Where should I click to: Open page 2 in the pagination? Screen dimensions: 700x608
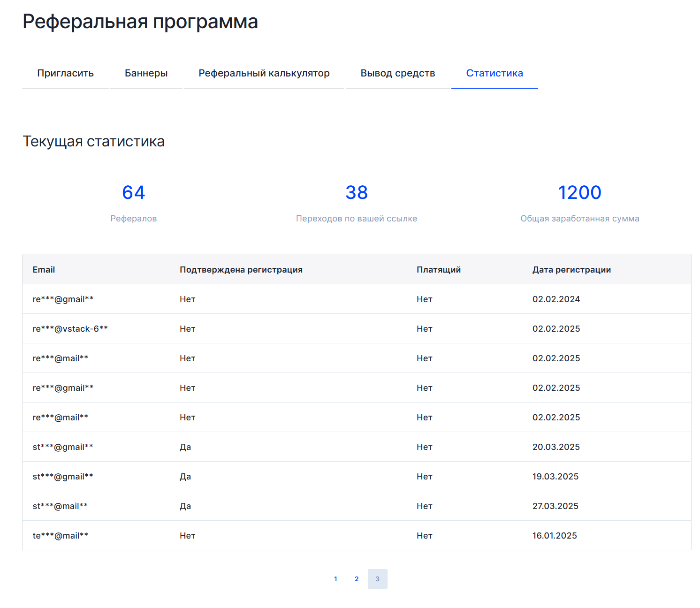coord(357,579)
